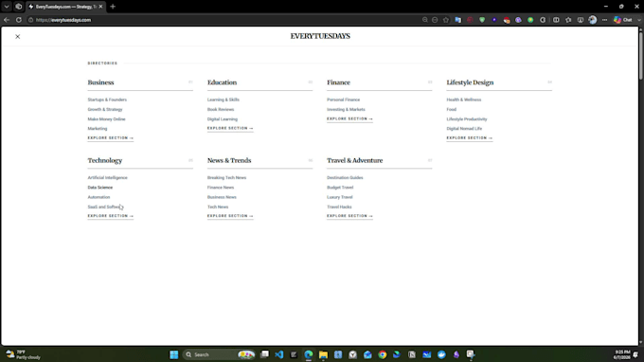Open the Windows Start menu
644x362 pixels.
pos(173,354)
